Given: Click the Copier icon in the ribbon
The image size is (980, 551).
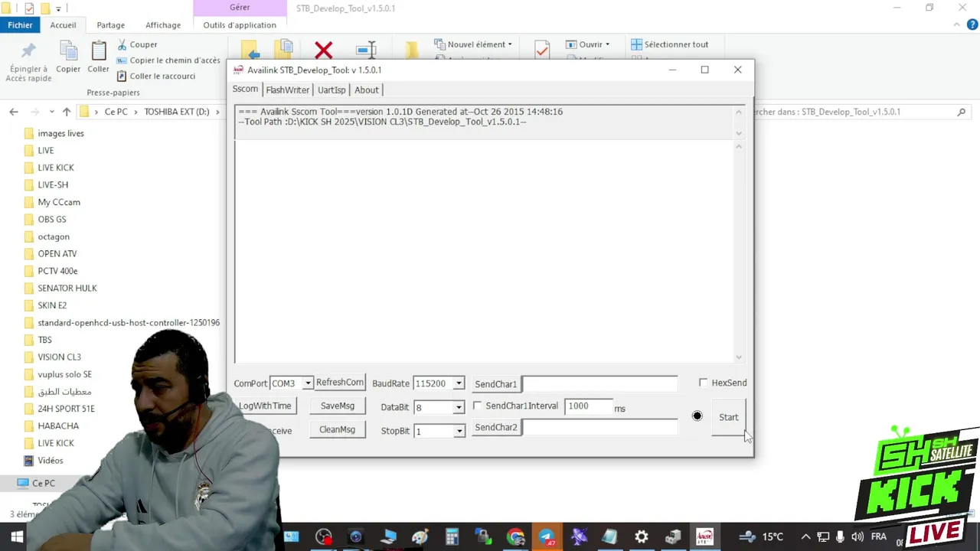Looking at the screenshot, I should tap(68, 51).
